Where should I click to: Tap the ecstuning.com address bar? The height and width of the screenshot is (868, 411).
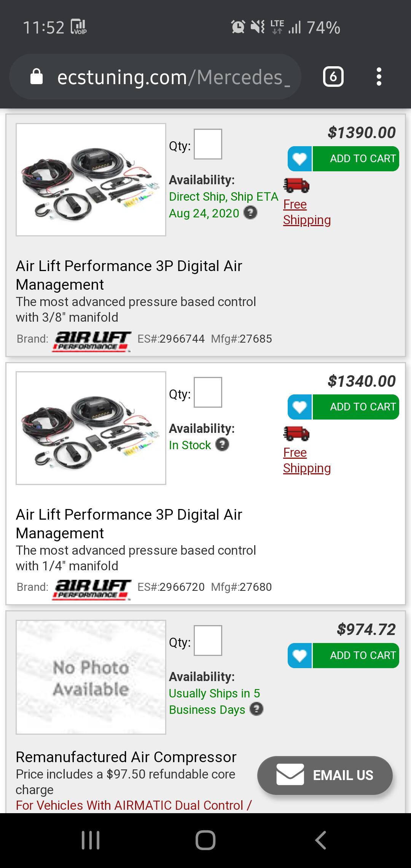pyautogui.click(x=171, y=77)
